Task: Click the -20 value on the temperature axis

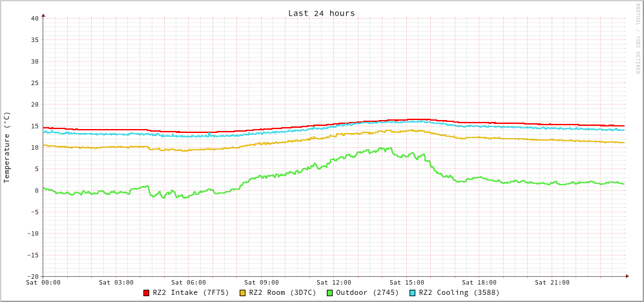Action: pos(32,276)
